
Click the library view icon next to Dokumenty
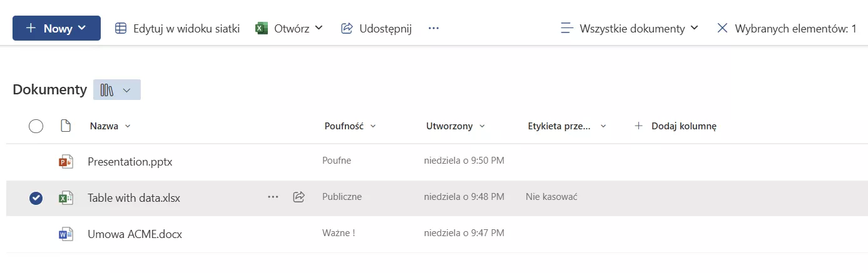(x=107, y=90)
